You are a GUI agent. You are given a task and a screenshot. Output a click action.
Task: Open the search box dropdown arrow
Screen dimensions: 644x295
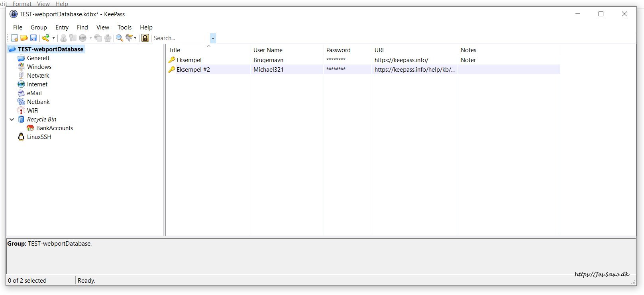[x=213, y=38]
